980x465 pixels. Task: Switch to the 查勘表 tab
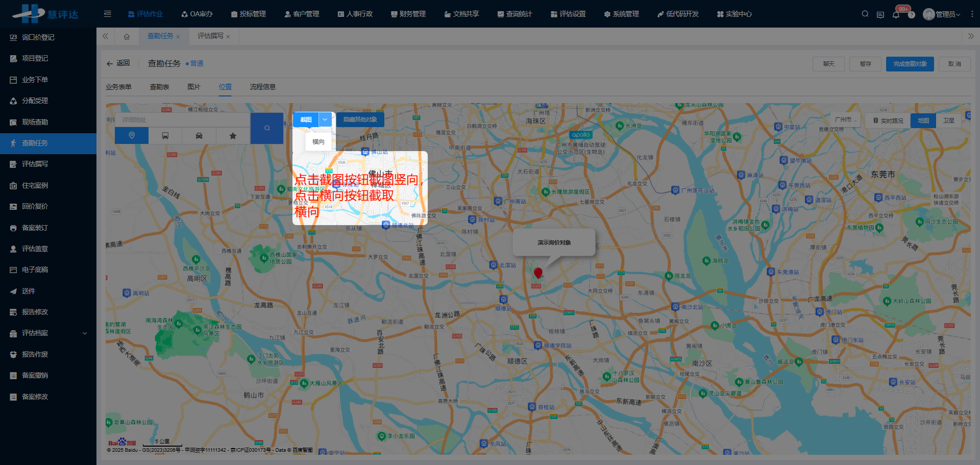(159, 87)
